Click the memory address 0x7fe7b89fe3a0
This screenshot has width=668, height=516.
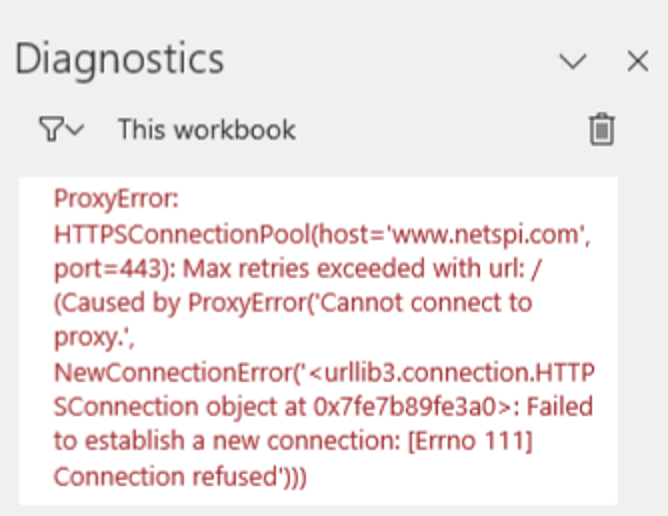(x=405, y=407)
